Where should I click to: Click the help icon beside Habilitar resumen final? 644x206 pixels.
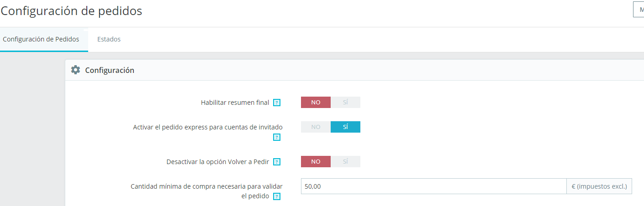(x=277, y=103)
